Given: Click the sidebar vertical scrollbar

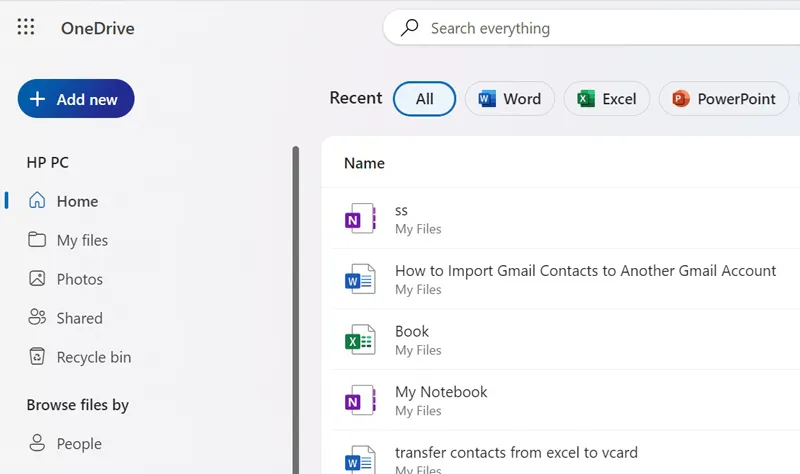Looking at the screenshot, I should (295, 310).
